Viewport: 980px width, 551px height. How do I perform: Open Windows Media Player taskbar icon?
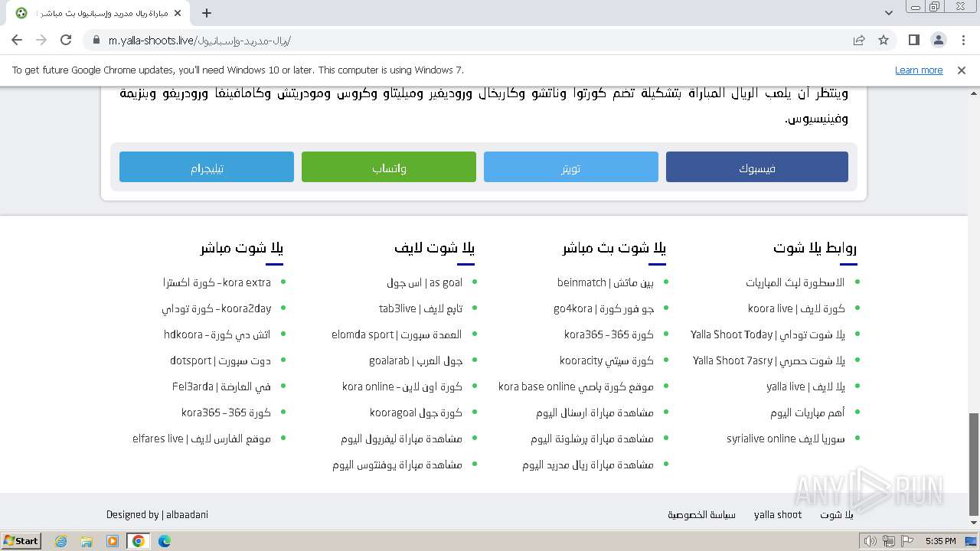pos(113,541)
